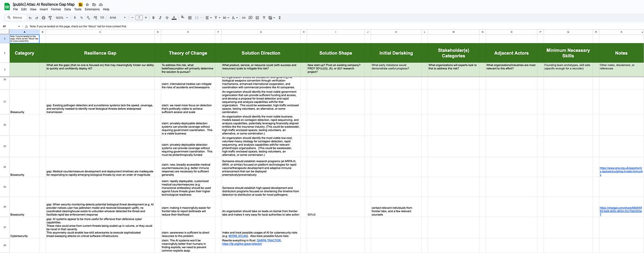Image resolution: width=644 pixels, height=253 pixels.
Task: Insert comment with speech bubble icon
Action: 250,18
